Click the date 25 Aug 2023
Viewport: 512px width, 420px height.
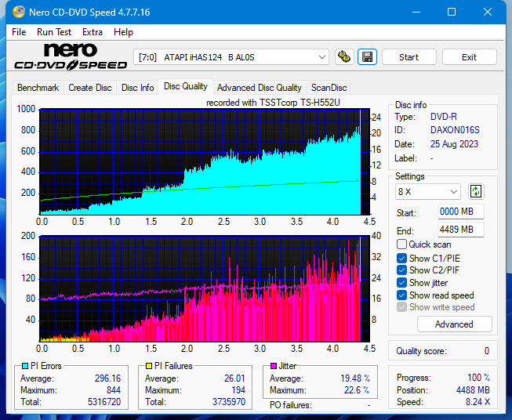(x=454, y=144)
